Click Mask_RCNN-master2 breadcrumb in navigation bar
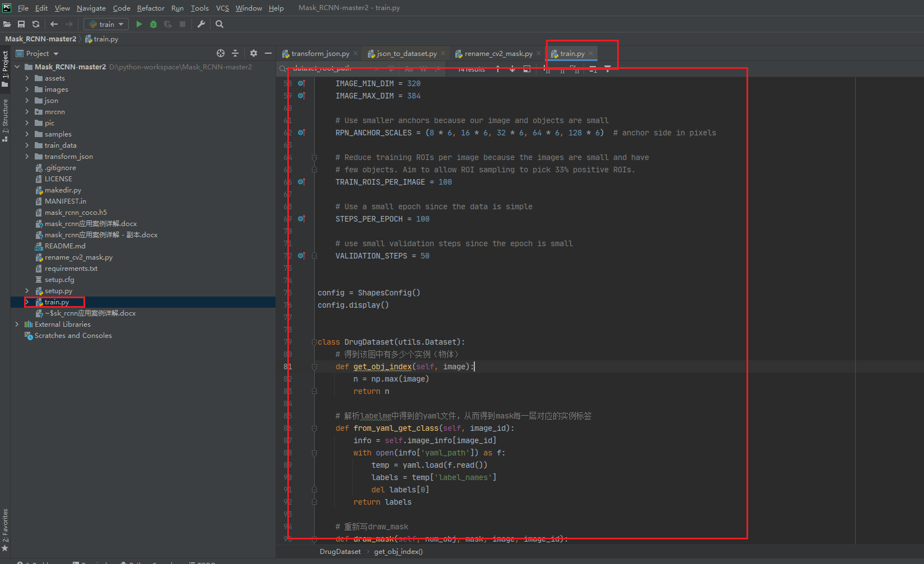This screenshot has height=564, width=924. click(40, 39)
